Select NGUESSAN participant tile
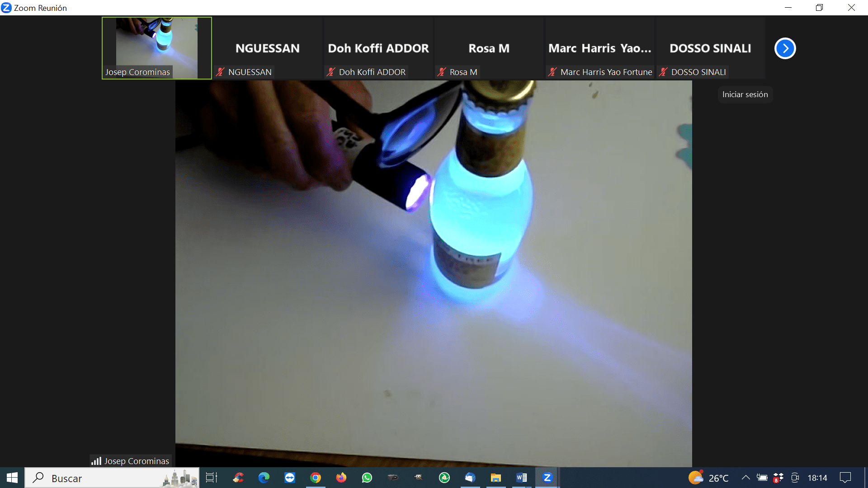868x488 pixels. coord(268,48)
